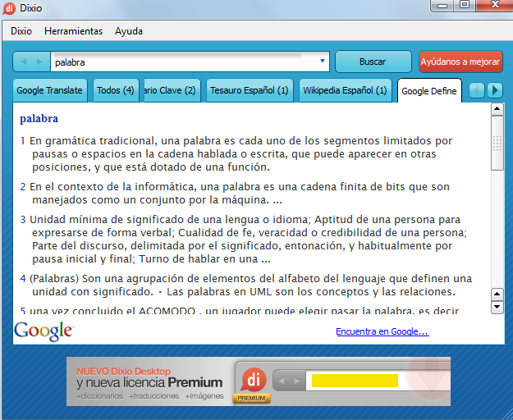Screen dimensions: 513x420
Task: Click definition 3 'Unidad mínima de significado'
Action: [x=244, y=240]
